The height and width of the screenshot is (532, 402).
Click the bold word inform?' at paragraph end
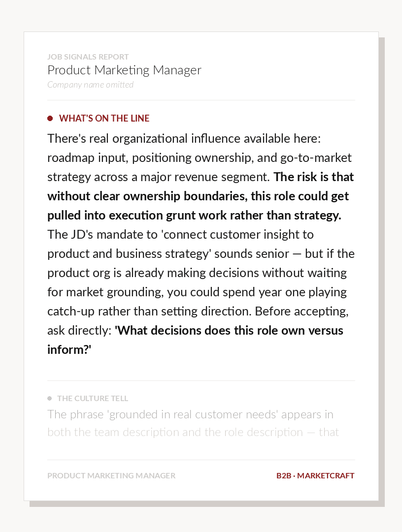pyautogui.click(x=69, y=350)
